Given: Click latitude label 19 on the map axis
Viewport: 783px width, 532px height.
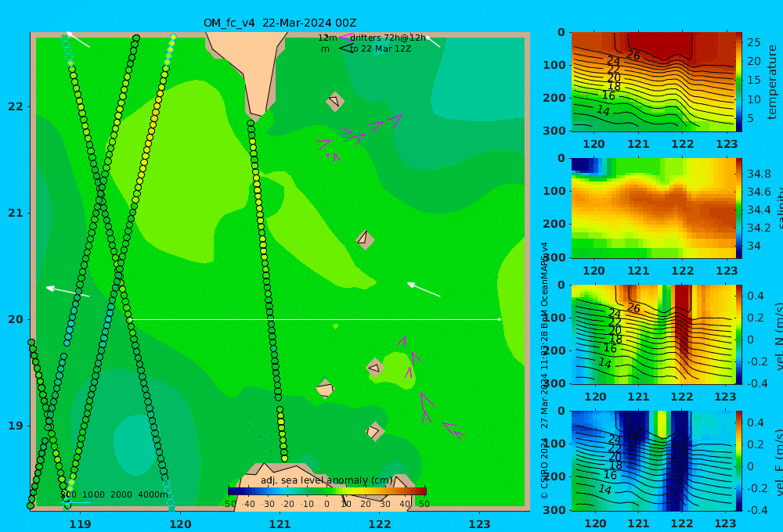Looking at the screenshot, I should [16, 426].
